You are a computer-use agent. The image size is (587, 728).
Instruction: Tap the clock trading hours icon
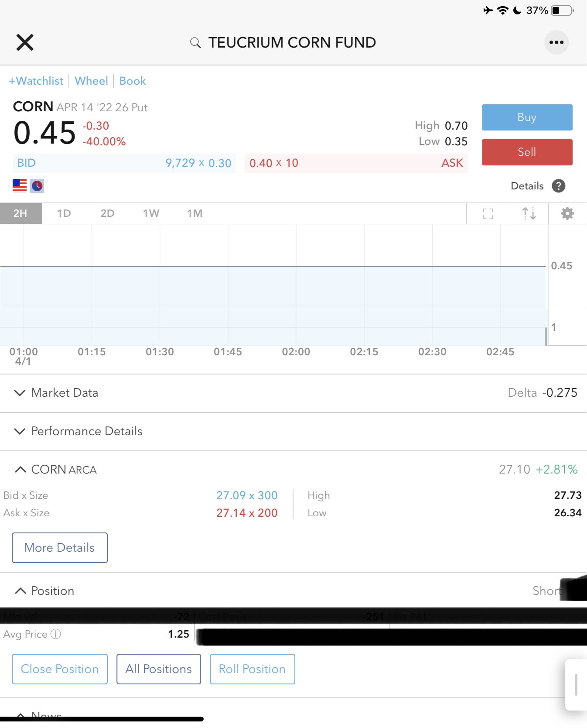tap(37, 186)
